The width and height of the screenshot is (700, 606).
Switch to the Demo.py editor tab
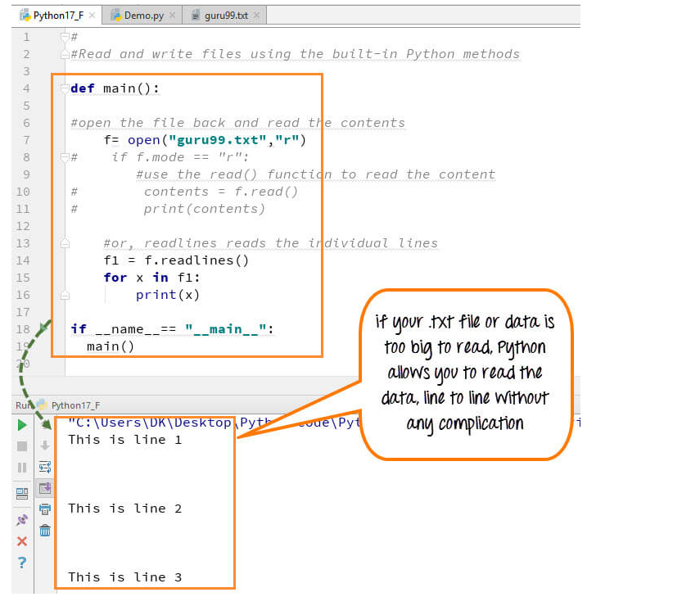click(x=142, y=16)
